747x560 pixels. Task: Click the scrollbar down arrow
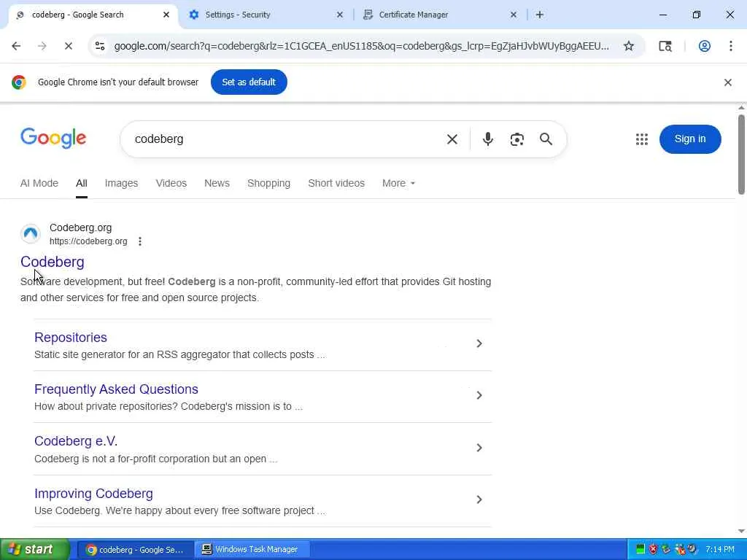coord(741,532)
